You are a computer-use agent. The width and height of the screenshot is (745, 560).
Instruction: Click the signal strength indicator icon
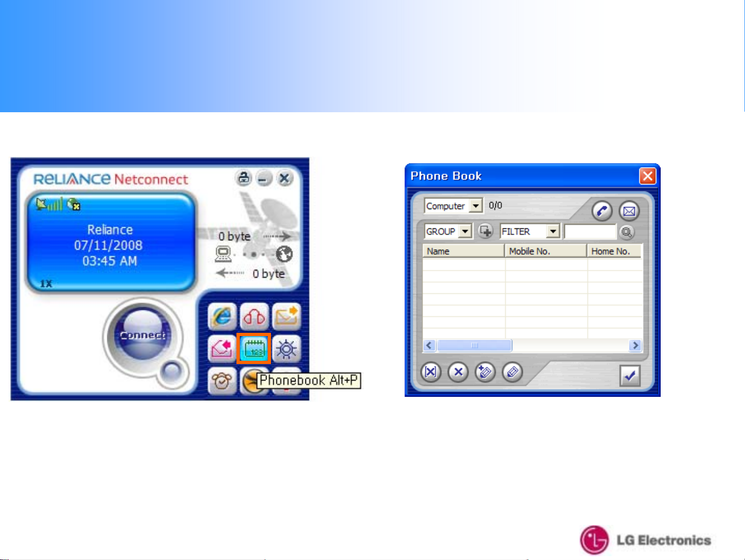click(x=49, y=204)
